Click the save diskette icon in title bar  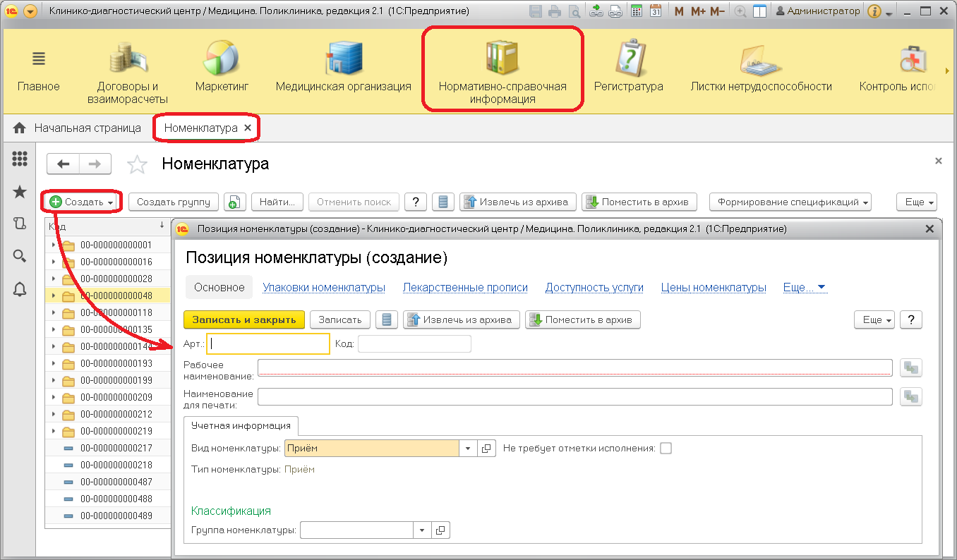coord(536,11)
